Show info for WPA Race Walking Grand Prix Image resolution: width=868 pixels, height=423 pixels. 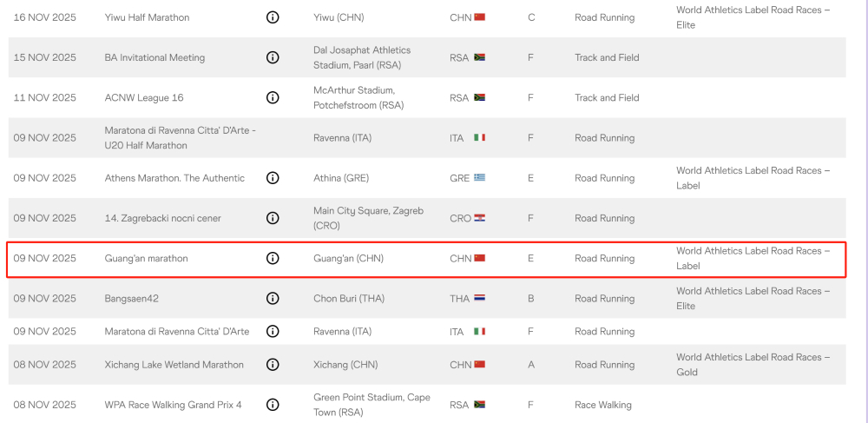(273, 405)
